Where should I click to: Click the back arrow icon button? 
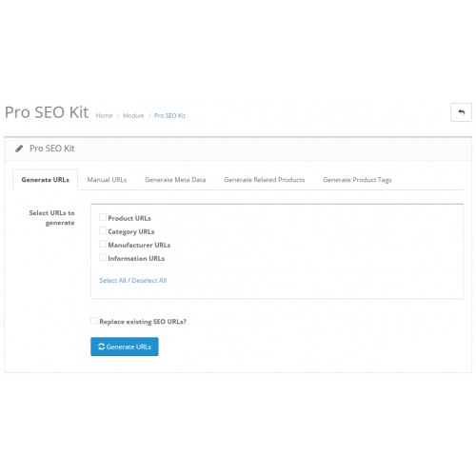click(461, 112)
